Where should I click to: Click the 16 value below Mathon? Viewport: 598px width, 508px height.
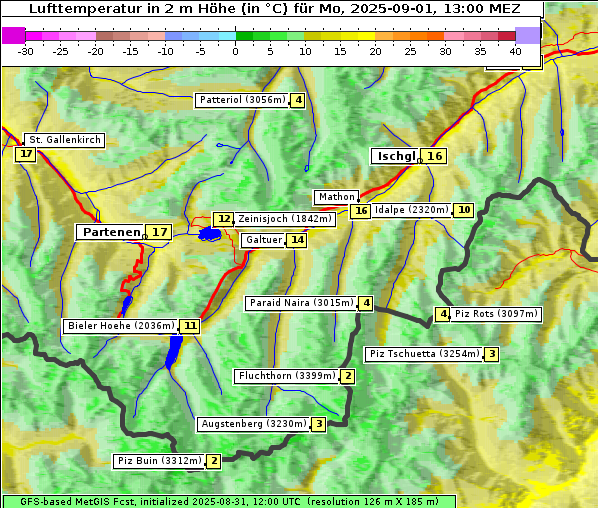point(360,211)
